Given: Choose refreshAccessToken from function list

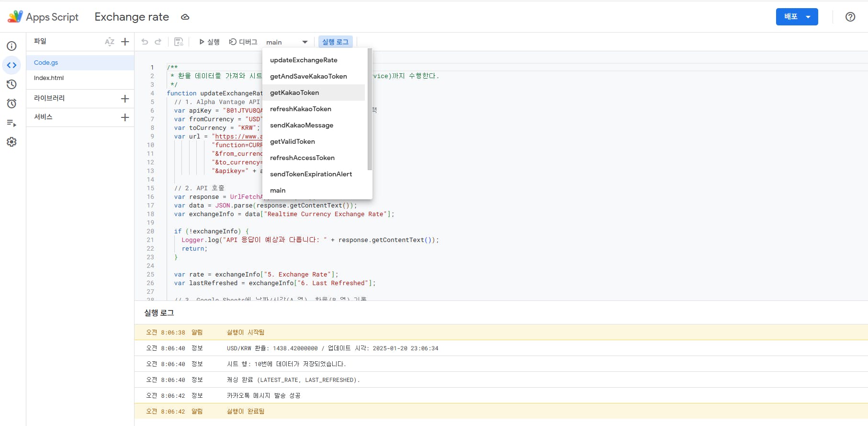Looking at the screenshot, I should (314, 158).
